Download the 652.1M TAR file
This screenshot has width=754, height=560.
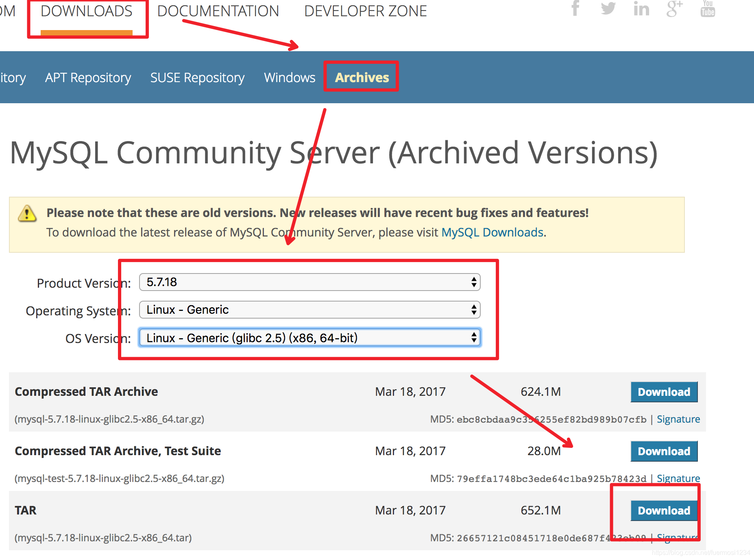click(664, 510)
